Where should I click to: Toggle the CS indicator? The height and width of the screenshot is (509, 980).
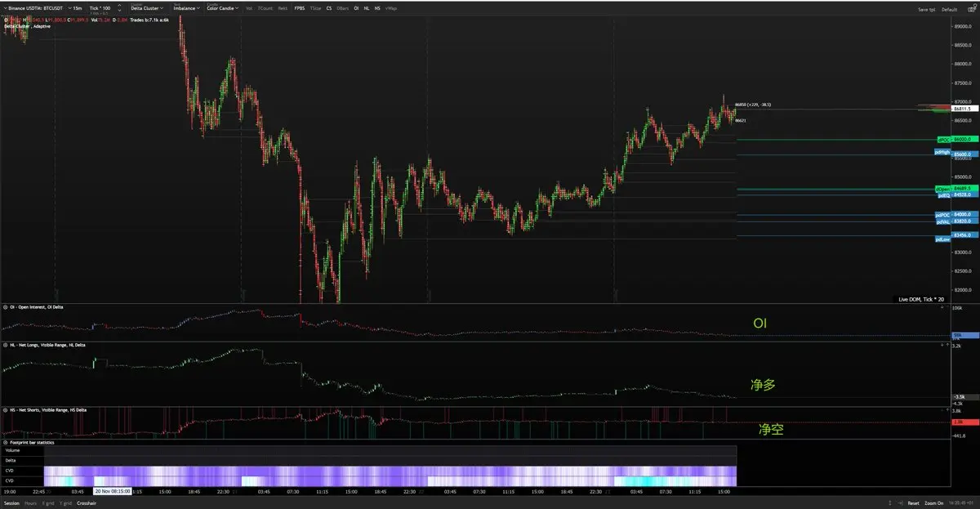329,8
